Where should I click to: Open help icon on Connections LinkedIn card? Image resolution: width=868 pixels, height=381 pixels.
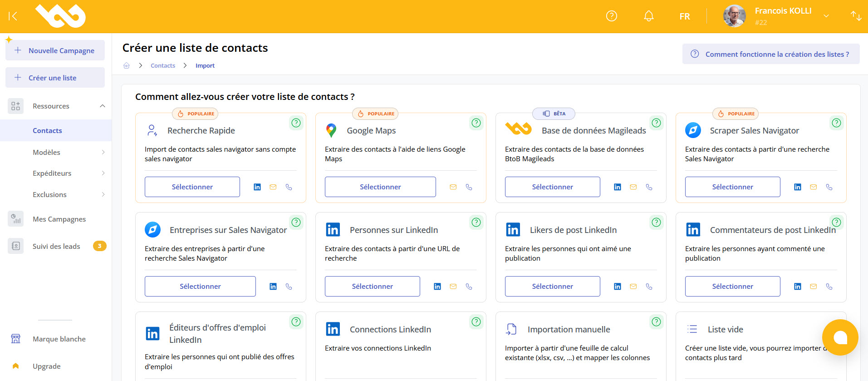click(476, 322)
